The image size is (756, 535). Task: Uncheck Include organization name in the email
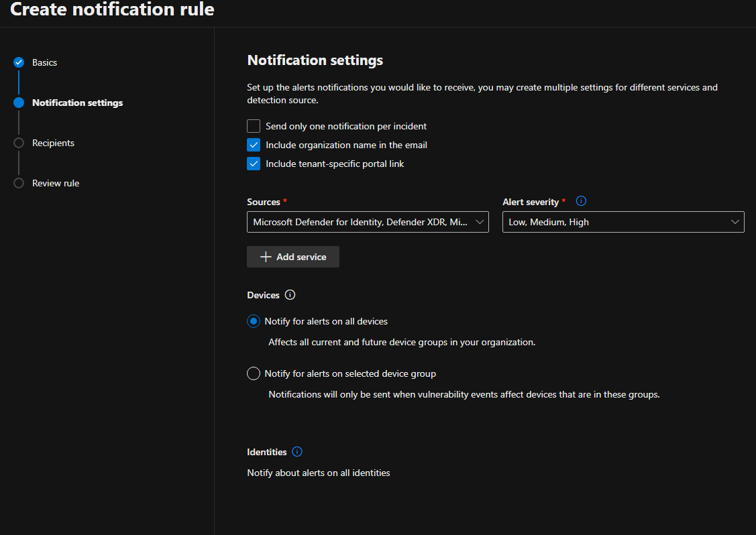(254, 145)
